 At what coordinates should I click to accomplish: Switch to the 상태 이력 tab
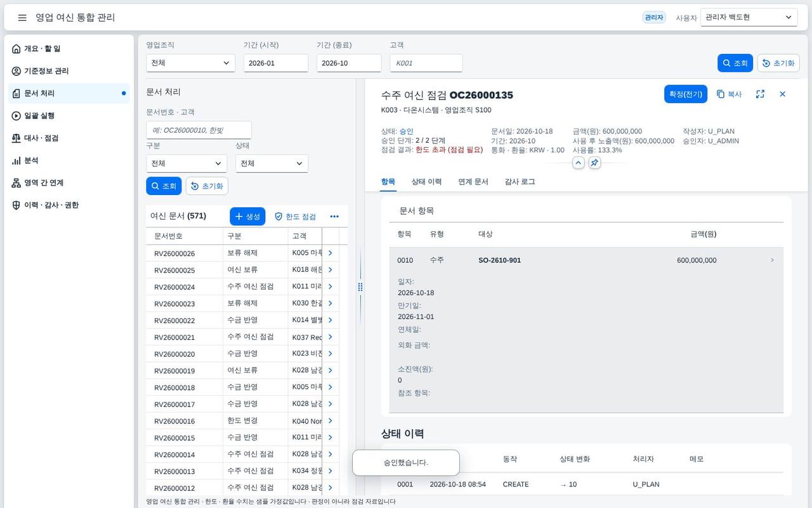[426, 182]
